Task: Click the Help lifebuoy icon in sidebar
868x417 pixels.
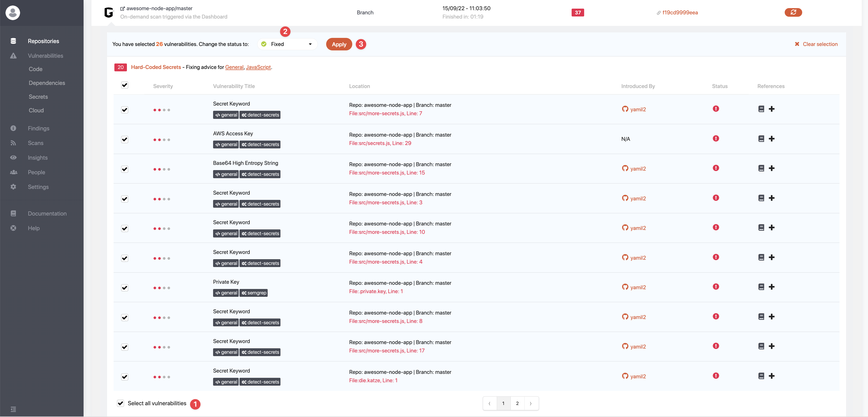Action: tap(13, 228)
